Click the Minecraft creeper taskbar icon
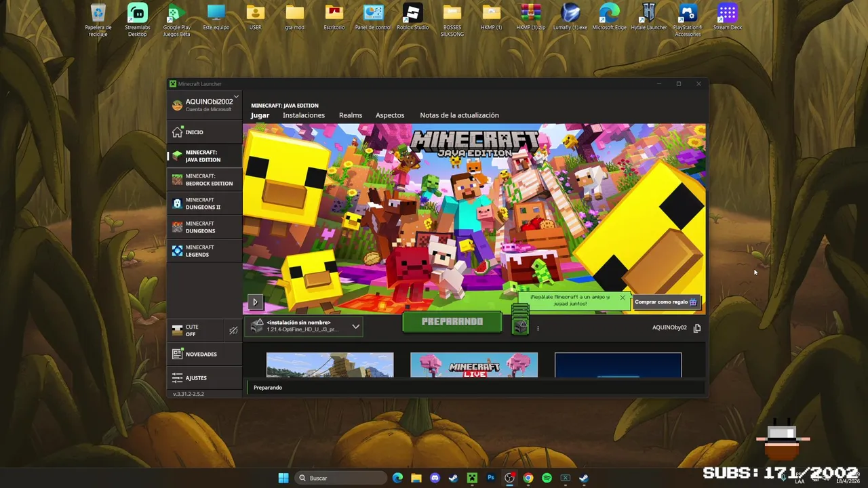This screenshot has width=868, height=488. [x=472, y=478]
